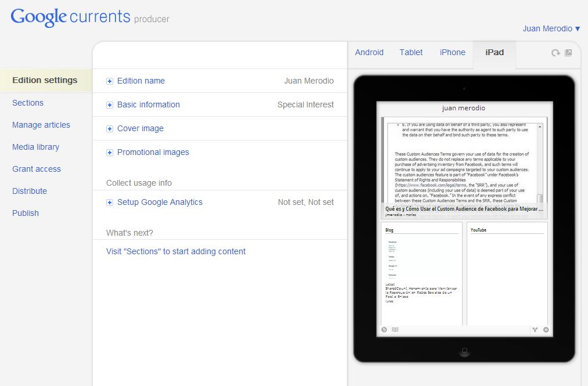This screenshot has width=588, height=386.
Task: Select Edition settings in the sidebar
Action: (46, 80)
